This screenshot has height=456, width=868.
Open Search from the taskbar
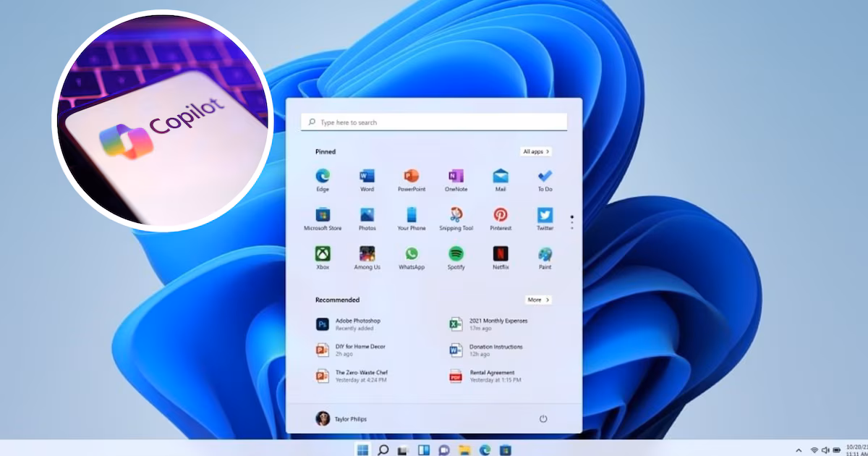tap(383, 449)
